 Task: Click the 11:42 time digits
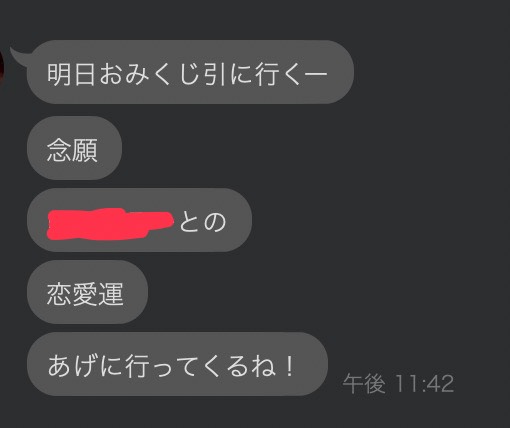pos(424,384)
